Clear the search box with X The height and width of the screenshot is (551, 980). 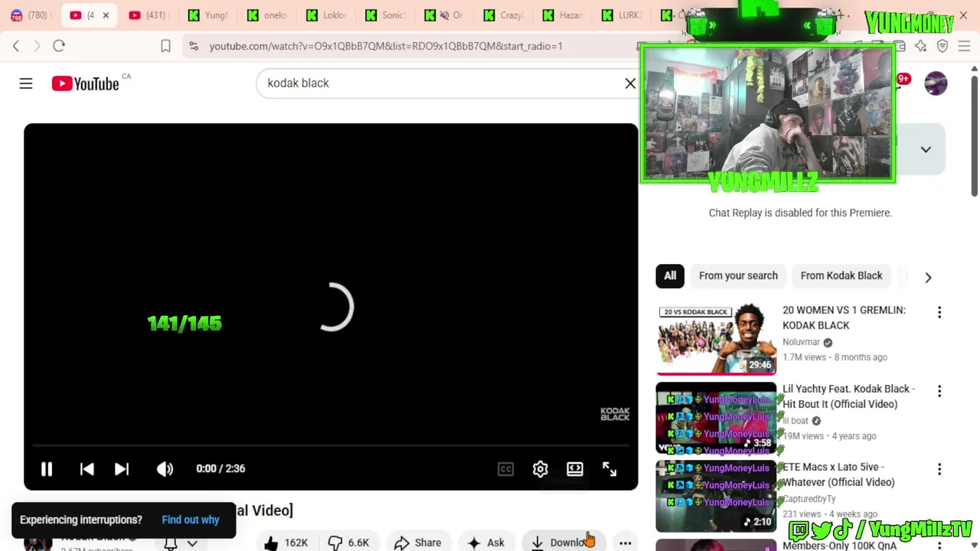[630, 83]
